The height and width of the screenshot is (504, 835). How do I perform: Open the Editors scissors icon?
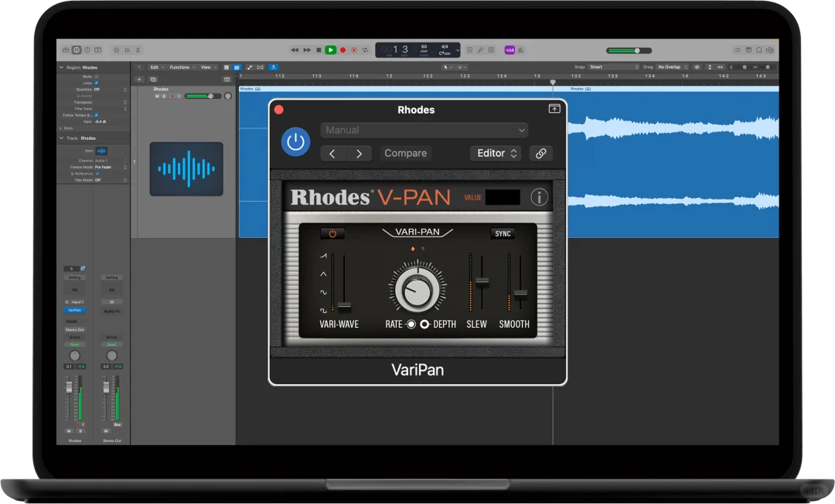[138, 50]
